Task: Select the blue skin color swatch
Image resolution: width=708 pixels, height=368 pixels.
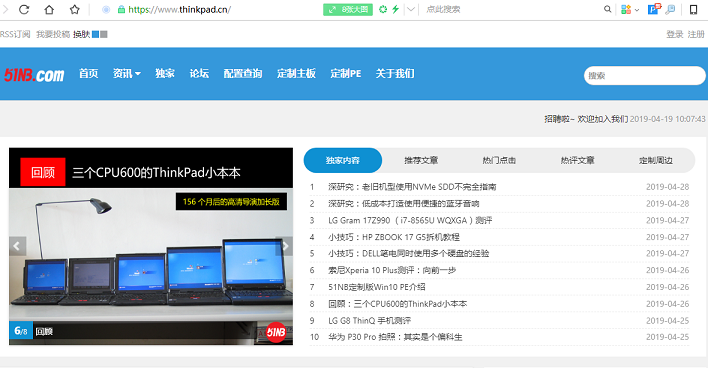Action: [x=95, y=34]
